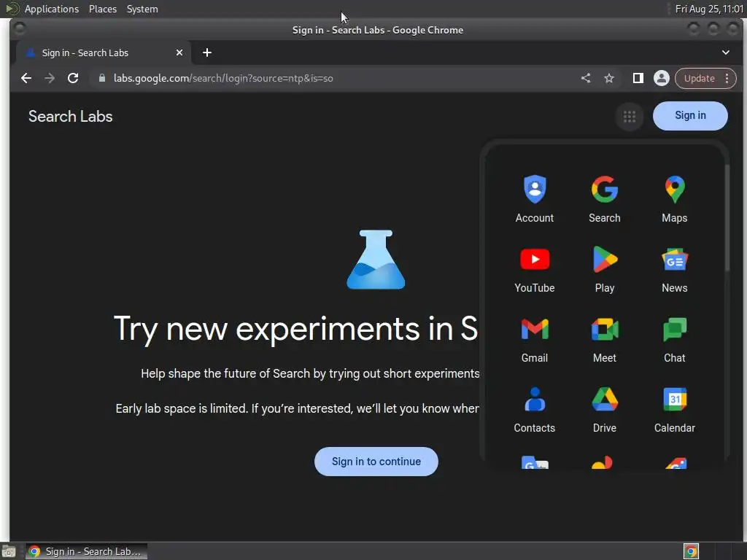Image resolution: width=747 pixels, height=560 pixels.
Task: Open the Applications menu
Action: click(52, 9)
